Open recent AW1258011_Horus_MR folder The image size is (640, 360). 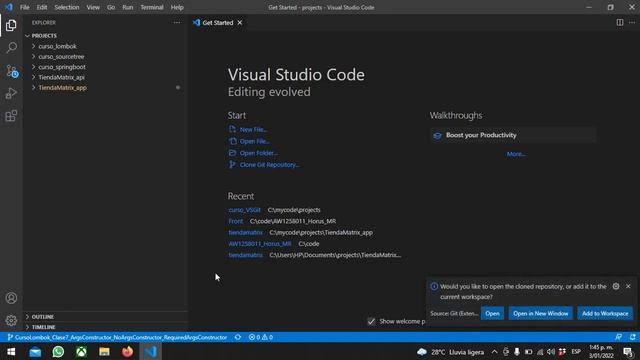click(260, 244)
